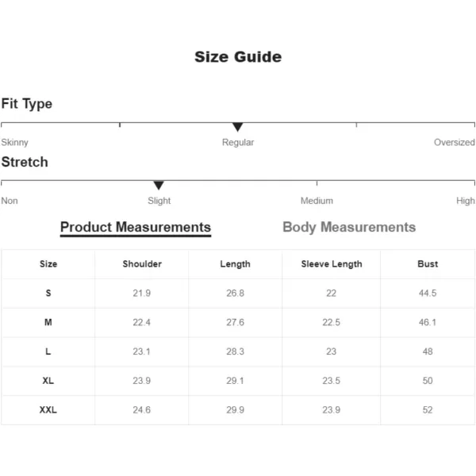Click the Regular fit label

pos(238,142)
